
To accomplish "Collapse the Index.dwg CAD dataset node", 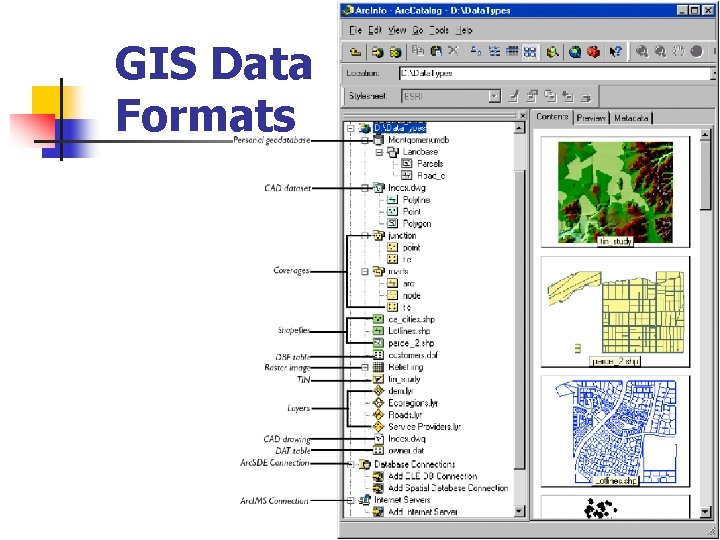I will click(x=365, y=188).
